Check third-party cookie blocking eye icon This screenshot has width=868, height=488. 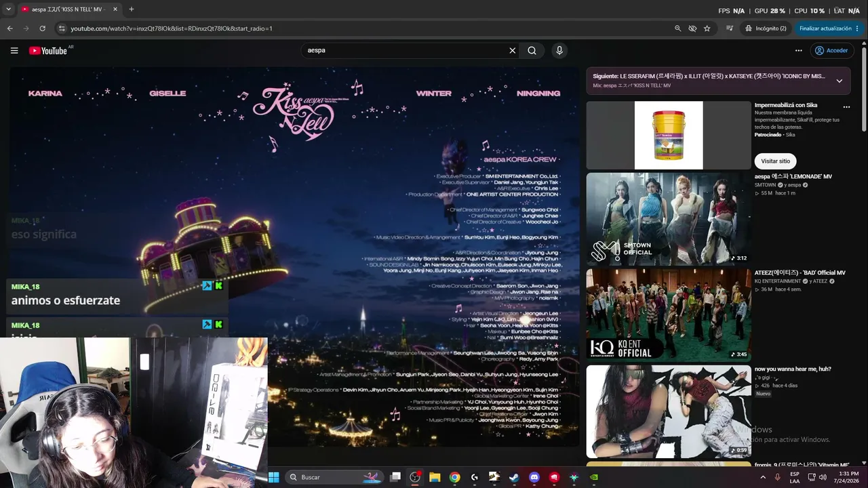pyautogui.click(x=692, y=28)
